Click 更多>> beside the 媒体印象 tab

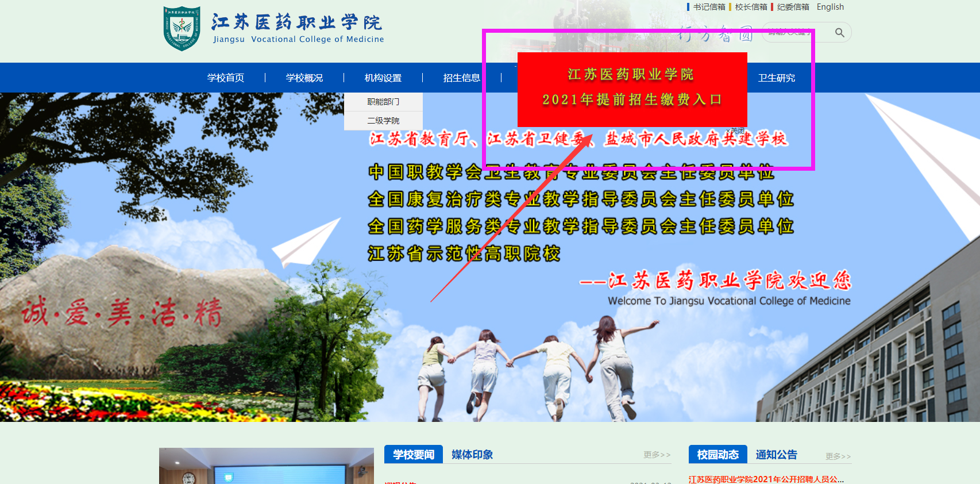657,455
